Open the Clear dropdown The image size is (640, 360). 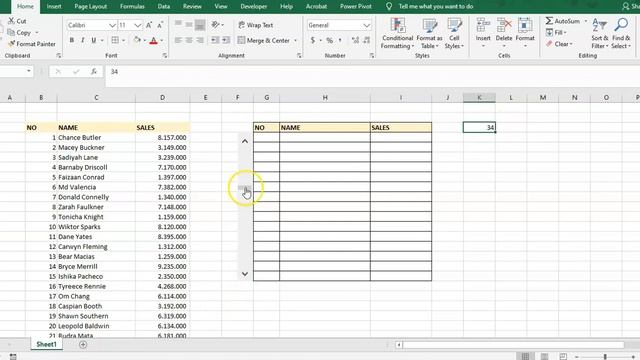560,44
